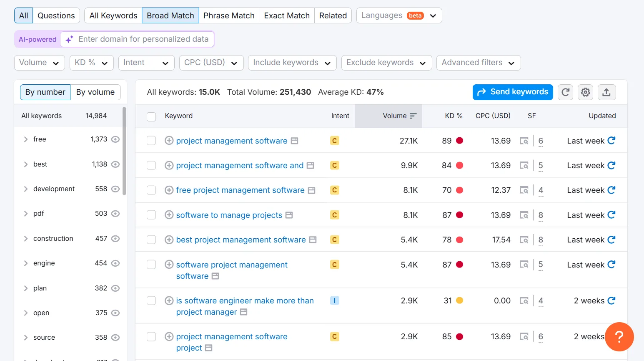644x361 pixels.
Task: Click the Volume column sort icon
Action: point(413,116)
